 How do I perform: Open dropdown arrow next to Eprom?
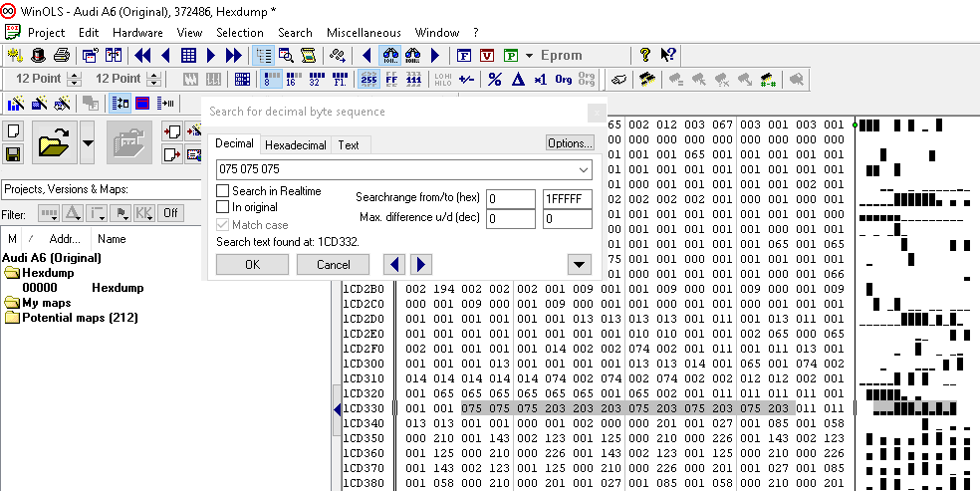[529, 56]
